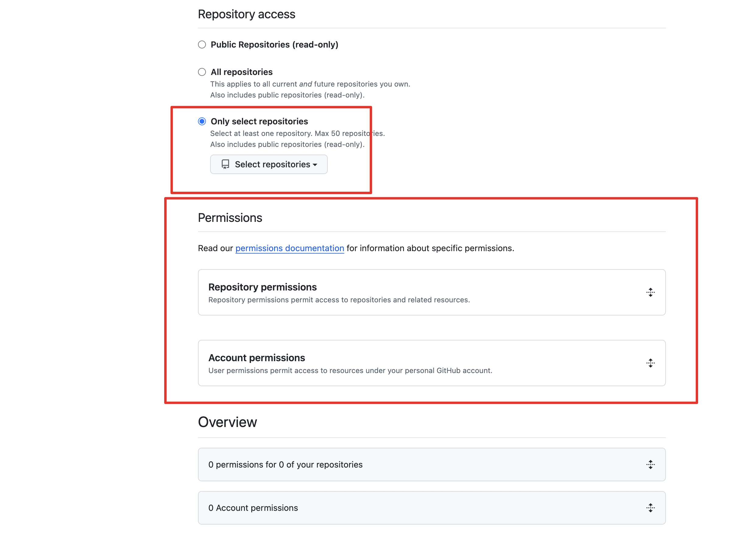Select the Only select repositories radio button
Viewport: 756px width, 534px height.
(202, 121)
